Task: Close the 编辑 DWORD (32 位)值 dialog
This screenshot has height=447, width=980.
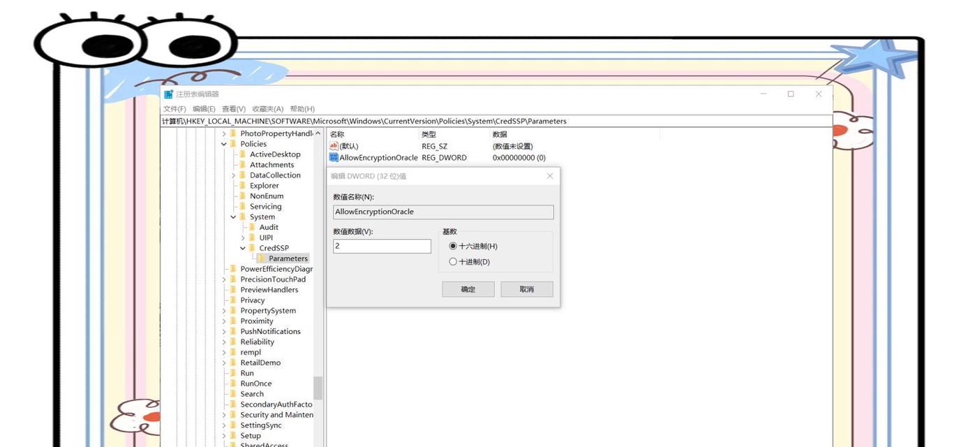Action: tap(550, 176)
